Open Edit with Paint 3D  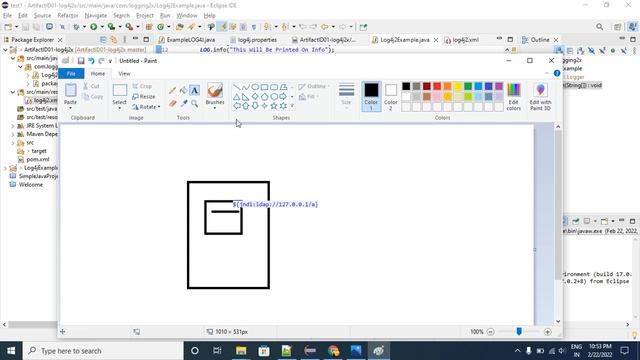(540, 96)
